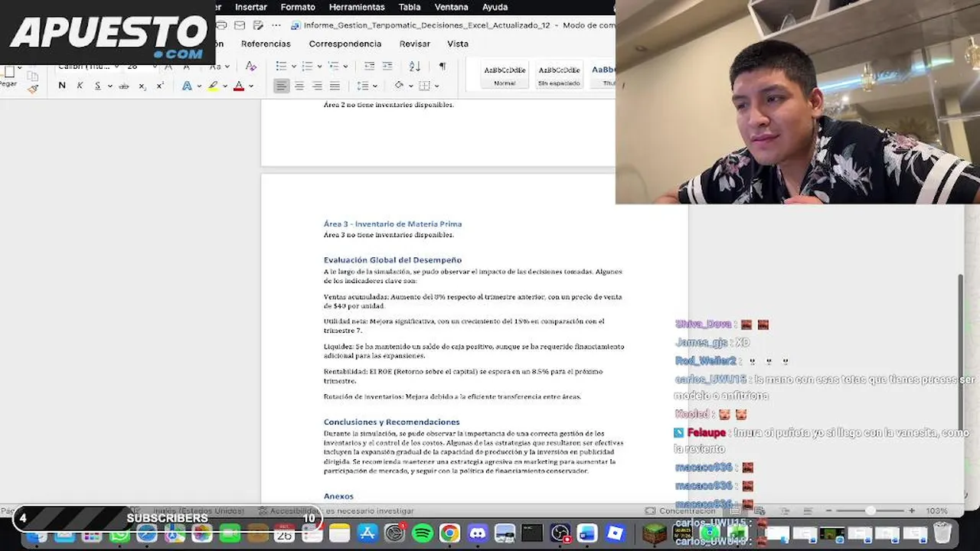
Task: Click 103% zoom level
Action: pos(936,510)
